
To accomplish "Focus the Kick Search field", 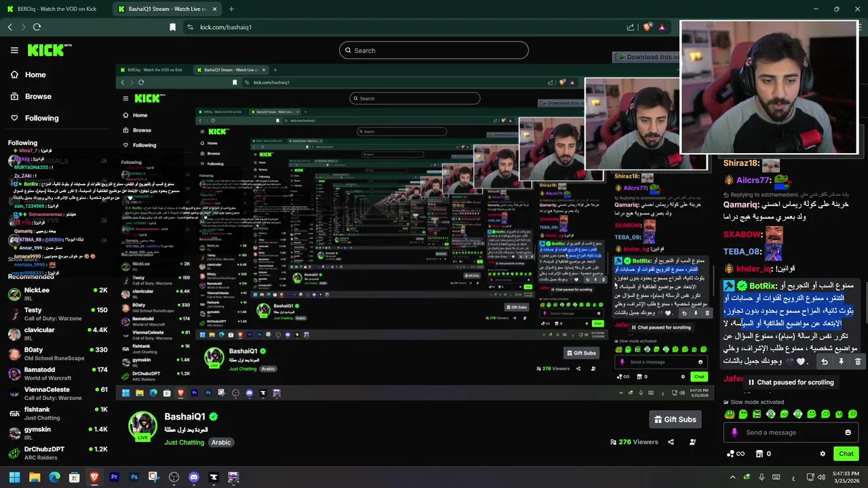I will 434,50.
